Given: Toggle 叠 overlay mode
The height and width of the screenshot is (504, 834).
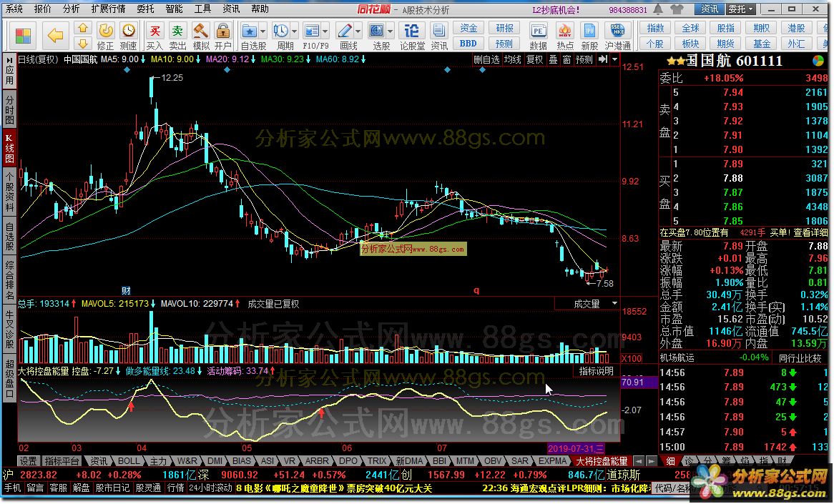Looking at the screenshot, I should [553, 59].
